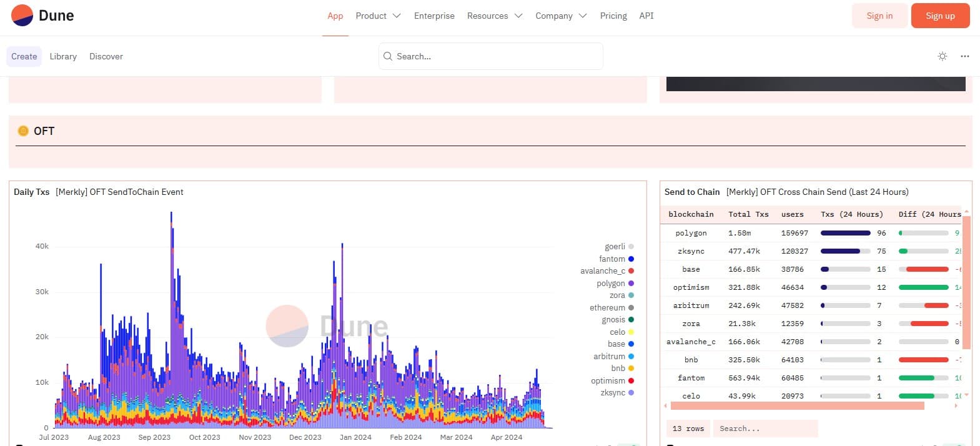980x446 pixels.
Task: Toggle gnosis series in chart legend
Action: tap(618, 320)
